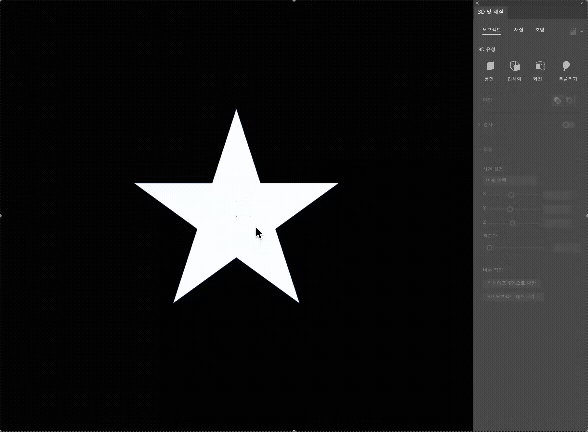Click the Perspective value field

(x=567, y=248)
